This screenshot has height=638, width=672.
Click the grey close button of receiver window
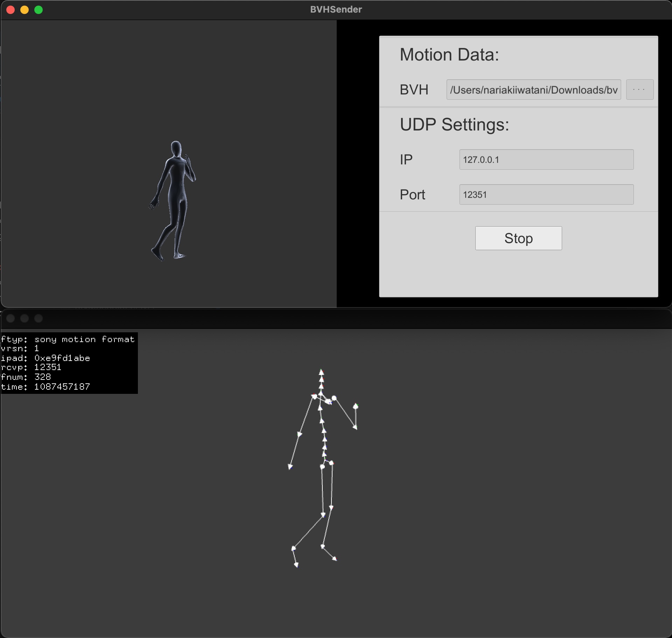10,318
